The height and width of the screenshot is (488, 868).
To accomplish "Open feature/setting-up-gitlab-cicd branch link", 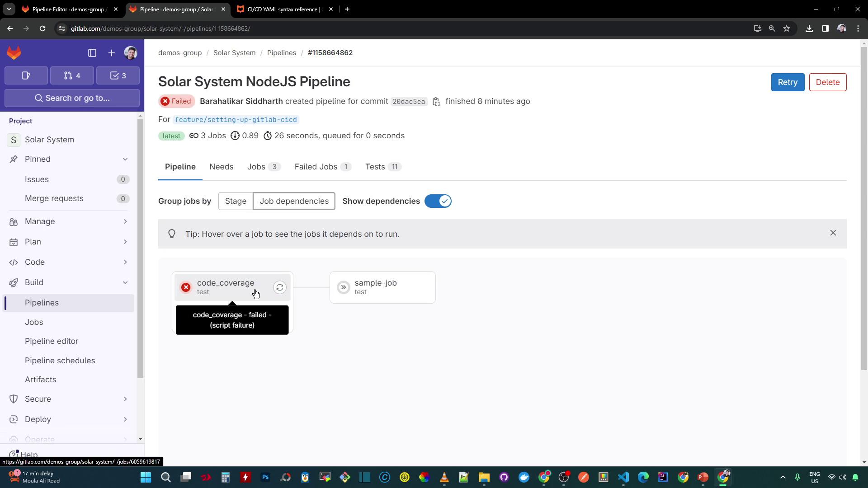I will 236,120.
